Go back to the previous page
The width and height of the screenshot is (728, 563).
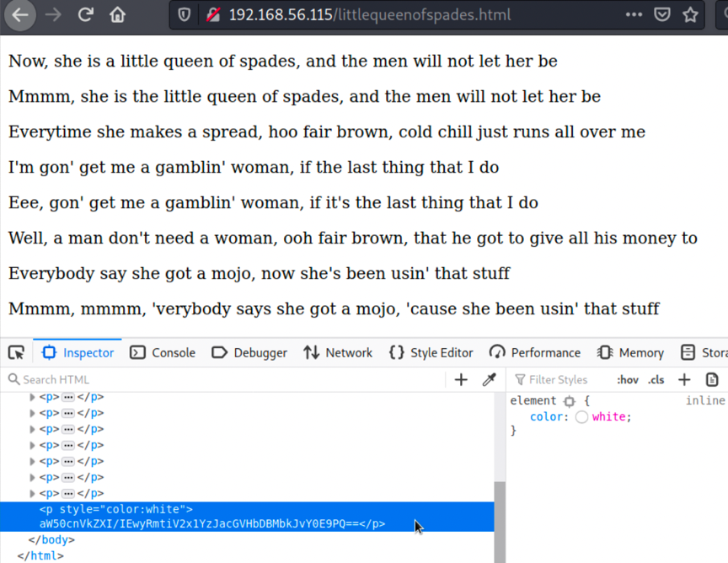20,15
